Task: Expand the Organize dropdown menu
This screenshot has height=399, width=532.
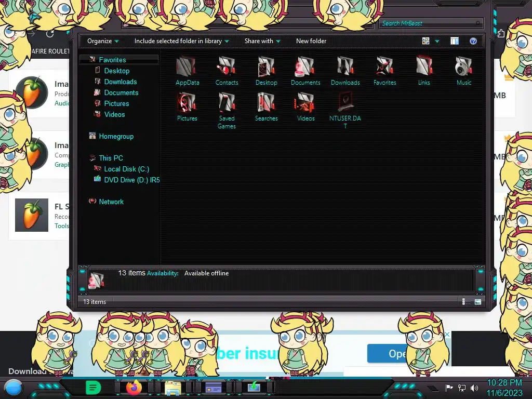Action: tap(103, 41)
